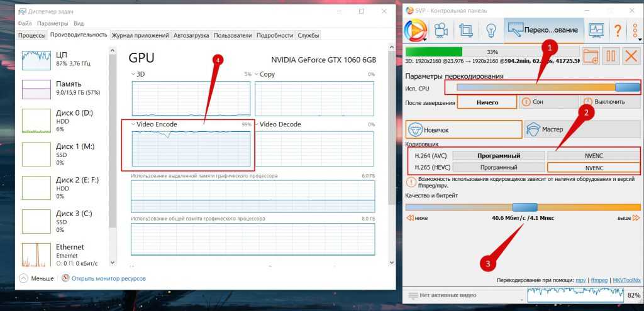Collapse Task Manager with the Меньше chevron
The width and height of the screenshot is (644, 311).
pos(24,278)
